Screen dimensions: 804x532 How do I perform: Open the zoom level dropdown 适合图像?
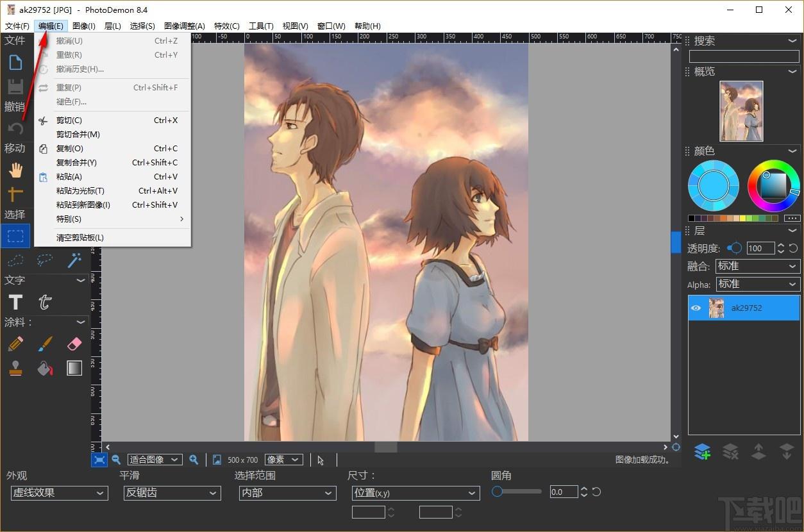pyautogui.click(x=155, y=460)
